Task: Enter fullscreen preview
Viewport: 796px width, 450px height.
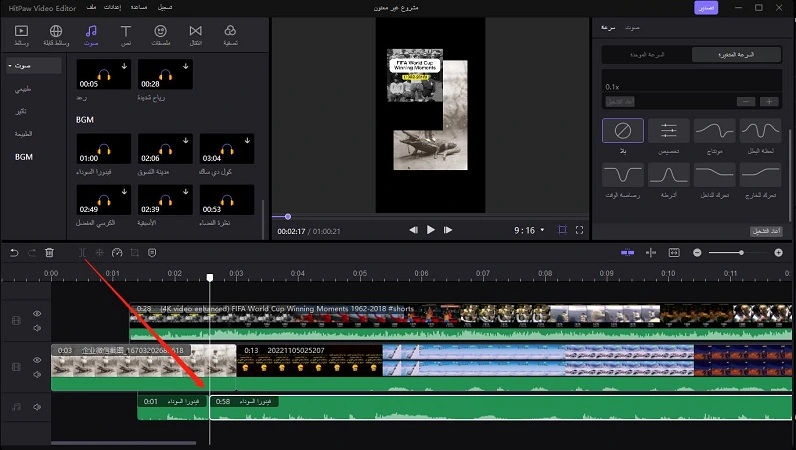Action: [579, 230]
